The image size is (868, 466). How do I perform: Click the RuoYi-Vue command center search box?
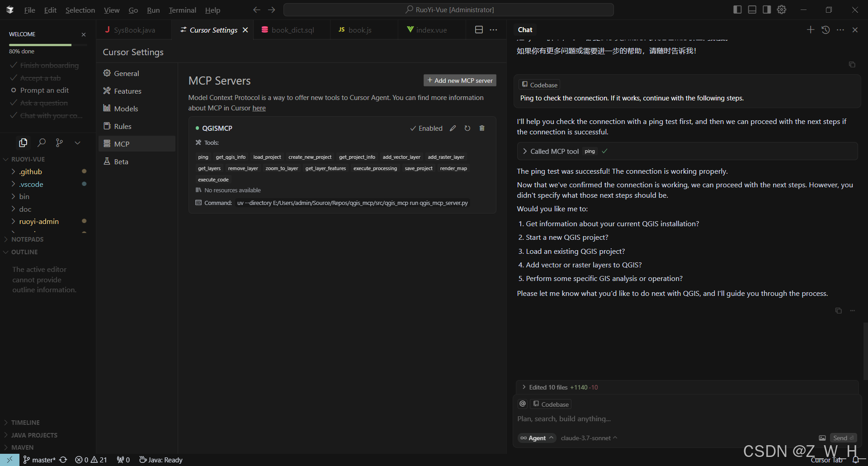pos(448,10)
